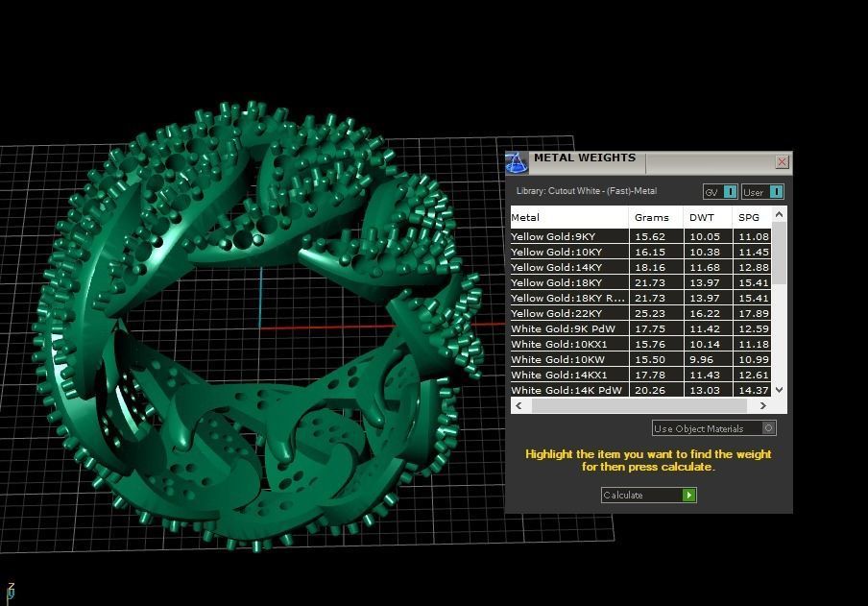The width and height of the screenshot is (868, 606).
Task: Click the horizontal scrollbar left arrow
Action: [518, 405]
